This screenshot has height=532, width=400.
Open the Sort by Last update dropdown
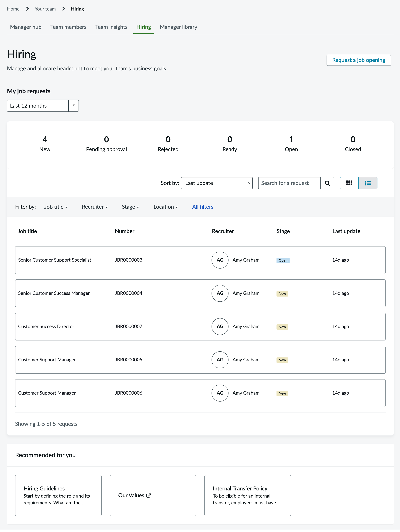216,183
